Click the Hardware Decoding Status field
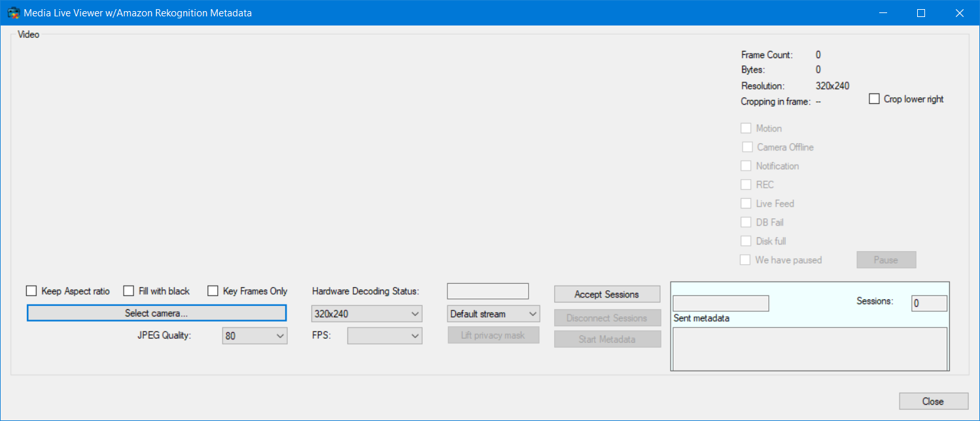The width and height of the screenshot is (980, 421). coord(487,291)
